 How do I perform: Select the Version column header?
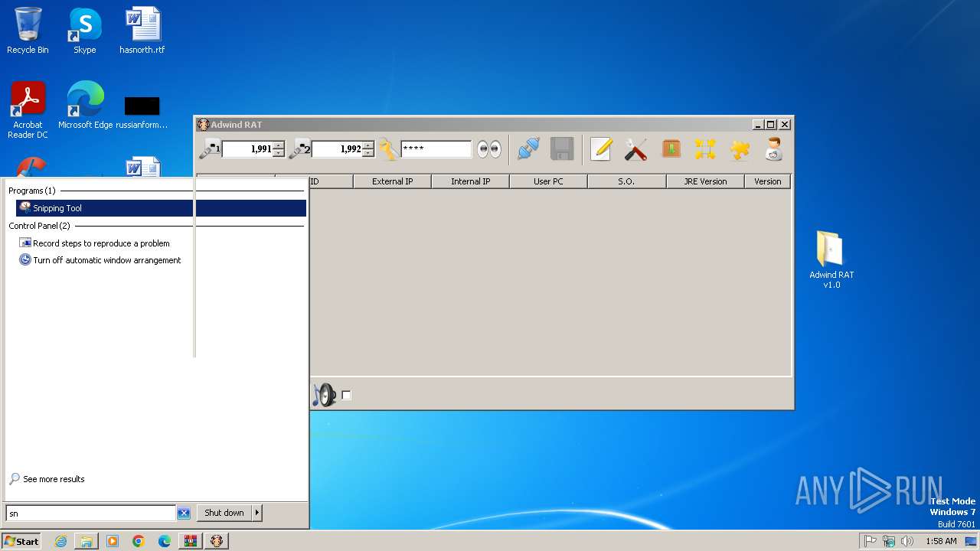tap(767, 181)
